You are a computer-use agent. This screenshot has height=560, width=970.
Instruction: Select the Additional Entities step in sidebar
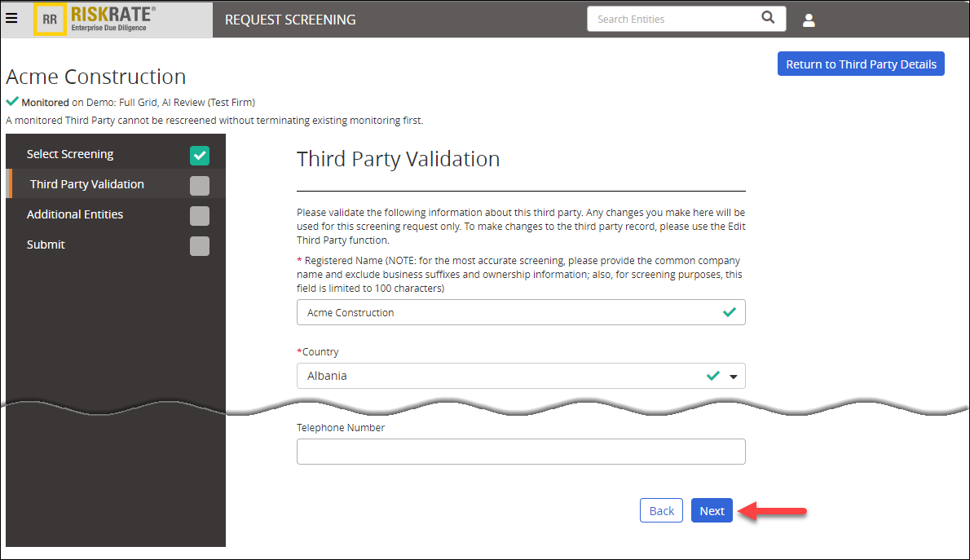(75, 214)
